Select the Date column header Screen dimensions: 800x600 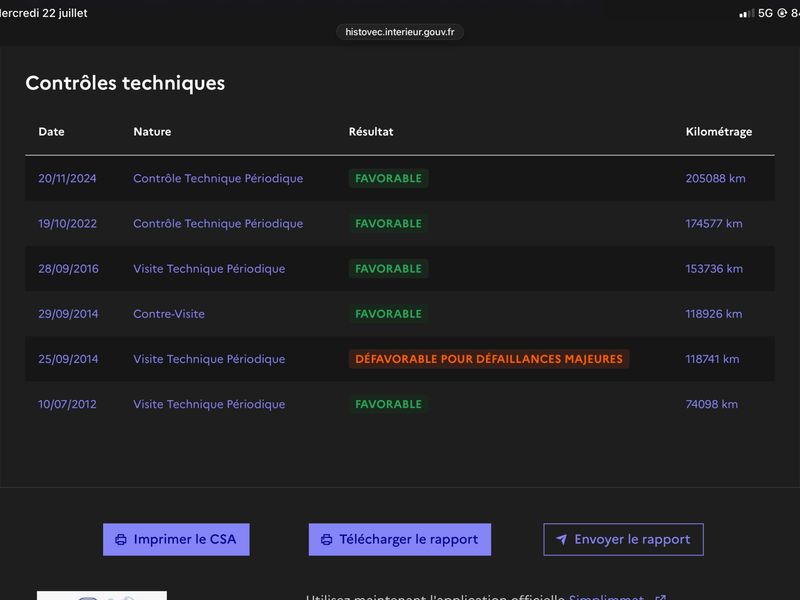[52, 132]
